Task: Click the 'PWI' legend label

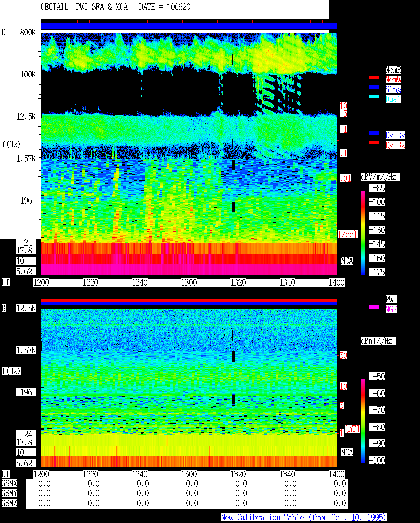Action: coord(391,299)
